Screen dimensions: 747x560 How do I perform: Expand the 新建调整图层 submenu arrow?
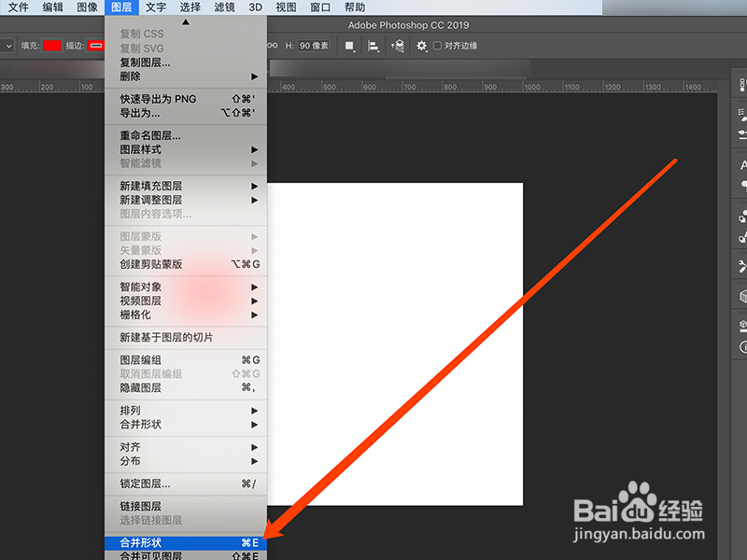point(254,200)
